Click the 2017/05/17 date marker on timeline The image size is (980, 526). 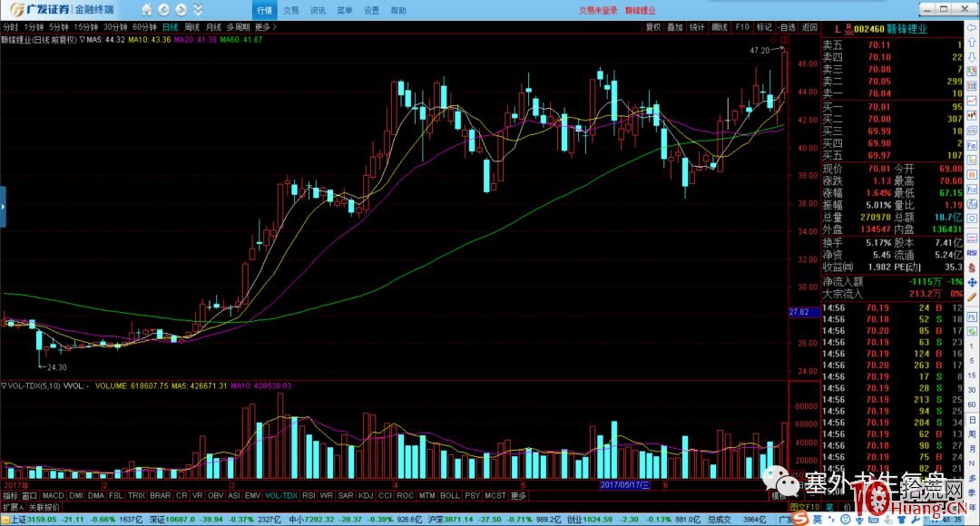pyautogui.click(x=624, y=485)
